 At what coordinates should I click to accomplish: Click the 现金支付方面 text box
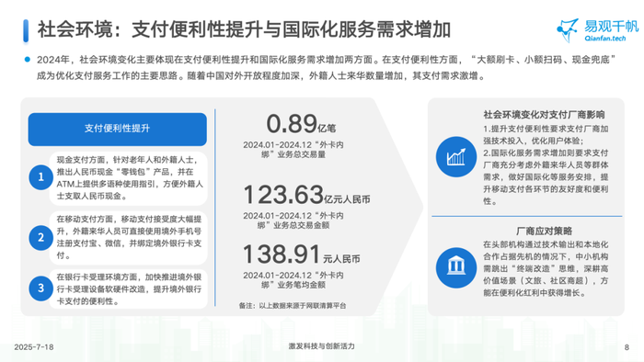128,178
